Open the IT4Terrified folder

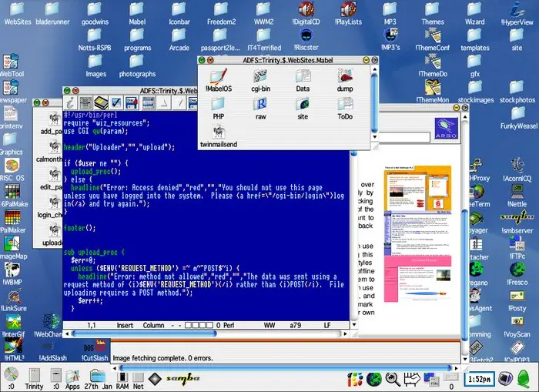(264, 39)
